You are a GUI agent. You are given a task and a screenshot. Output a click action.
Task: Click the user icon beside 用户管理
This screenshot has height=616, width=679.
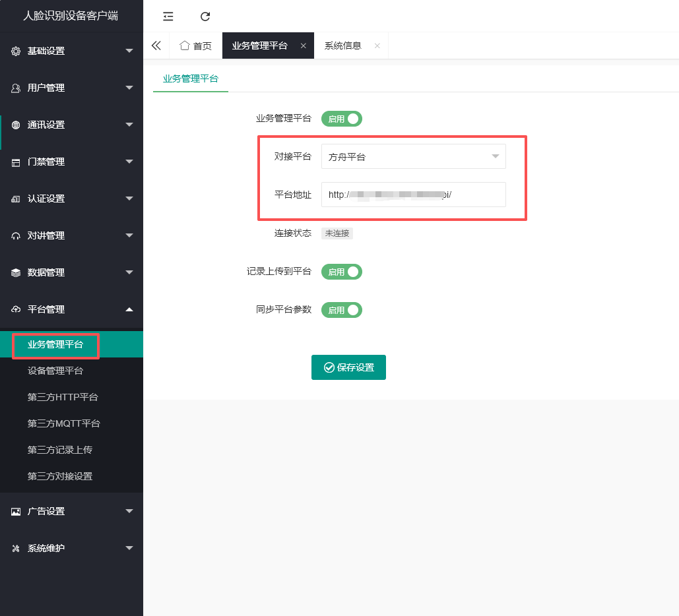pyautogui.click(x=16, y=88)
